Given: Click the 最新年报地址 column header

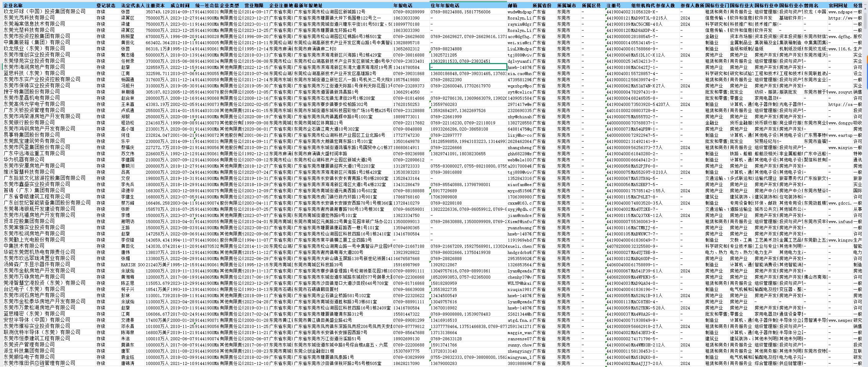Looking at the screenshot, I should pyautogui.click(x=308, y=5).
